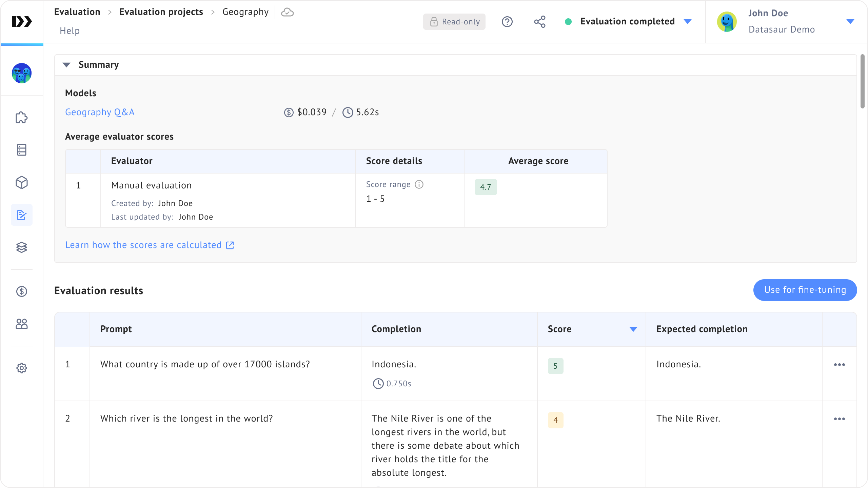Image resolution: width=868 pixels, height=488 pixels.
Task: Click Use for fine-tuning button
Action: pos(805,290)
